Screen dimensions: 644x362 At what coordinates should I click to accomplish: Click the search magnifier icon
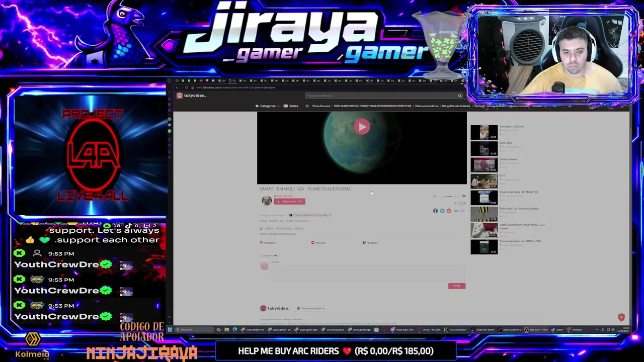pos(459,96)
